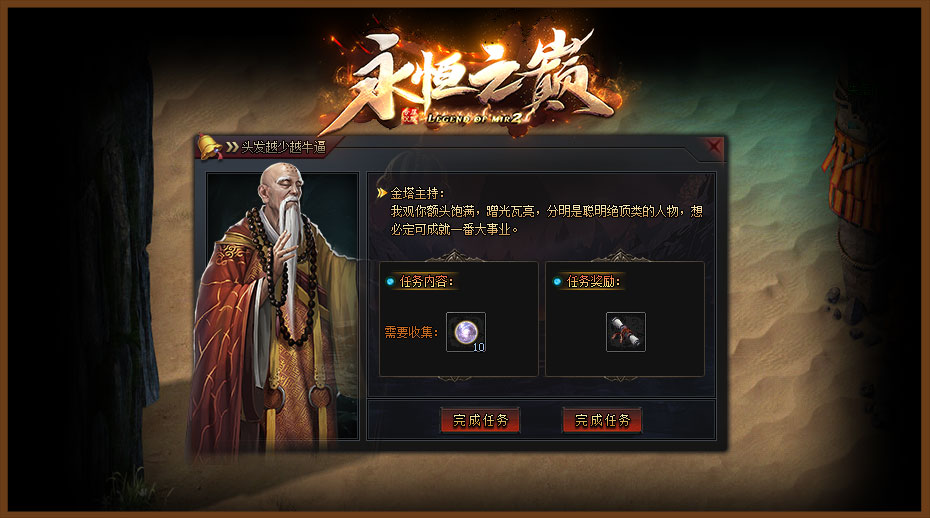Close the quest dialog with the red X
The width and height of the screenshot is (930, 518).
(713, 146)
